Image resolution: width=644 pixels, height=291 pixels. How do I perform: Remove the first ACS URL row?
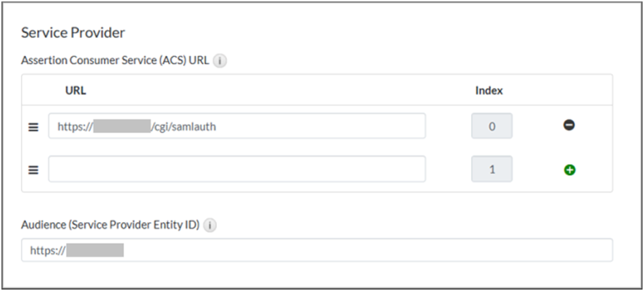point(569,126)
